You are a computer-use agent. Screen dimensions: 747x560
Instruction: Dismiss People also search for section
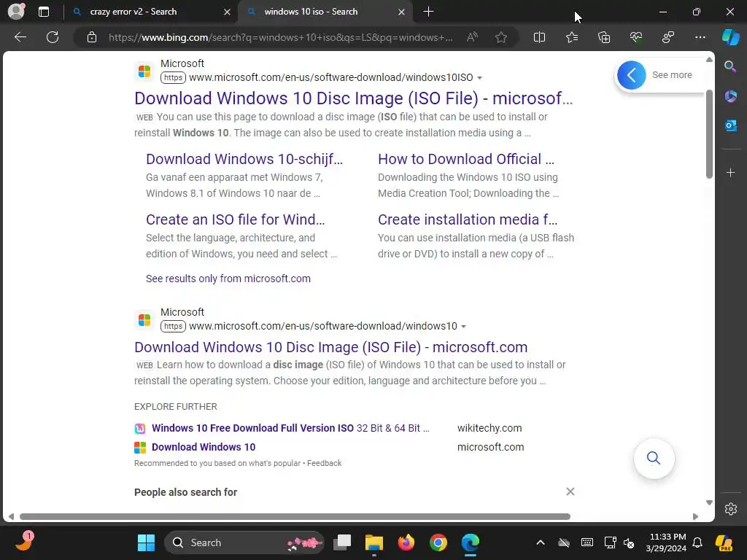(570, 491)
